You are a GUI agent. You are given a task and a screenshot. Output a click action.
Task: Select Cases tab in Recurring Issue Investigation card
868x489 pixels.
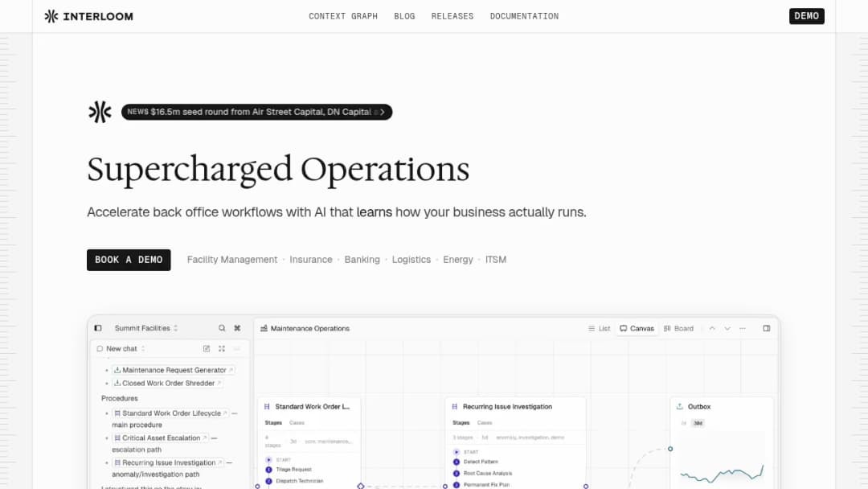click(485, 422)
